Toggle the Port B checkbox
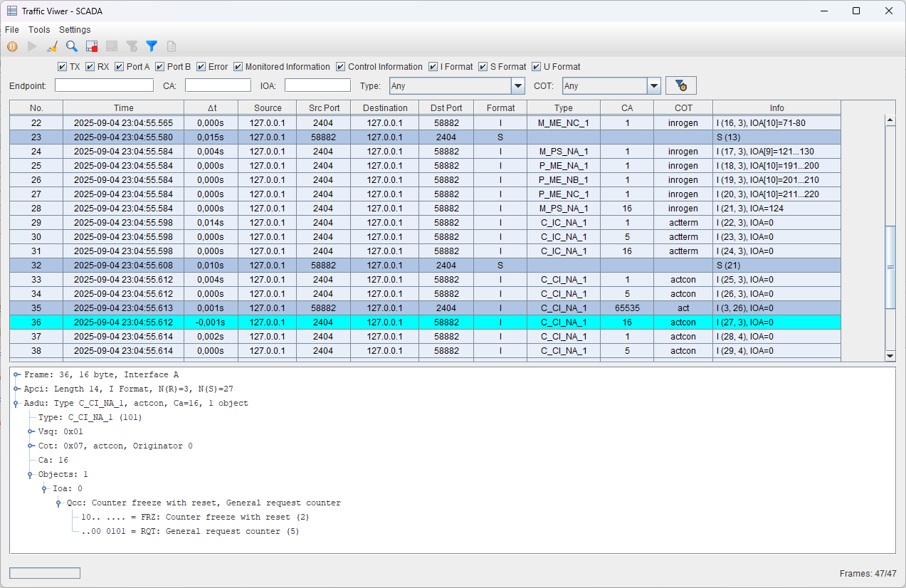This screenshot has height=588, width=906. click(x=159, y=67)
